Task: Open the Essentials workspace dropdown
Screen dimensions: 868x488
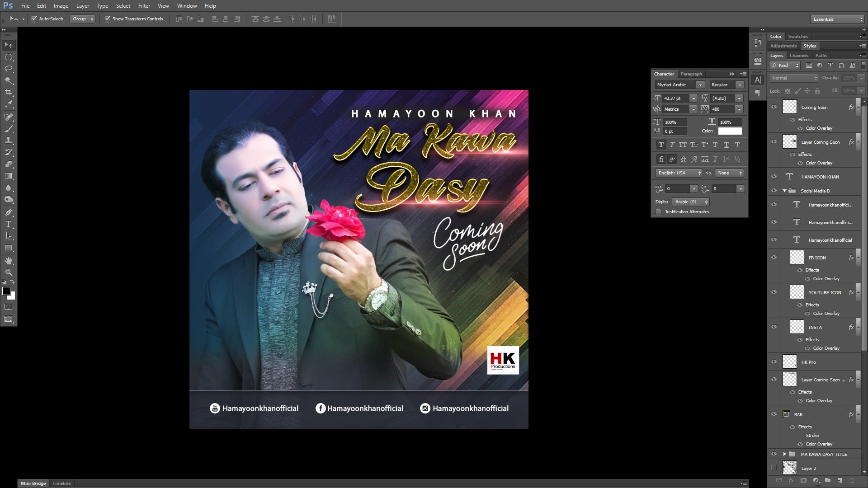Action: [837, 19]
